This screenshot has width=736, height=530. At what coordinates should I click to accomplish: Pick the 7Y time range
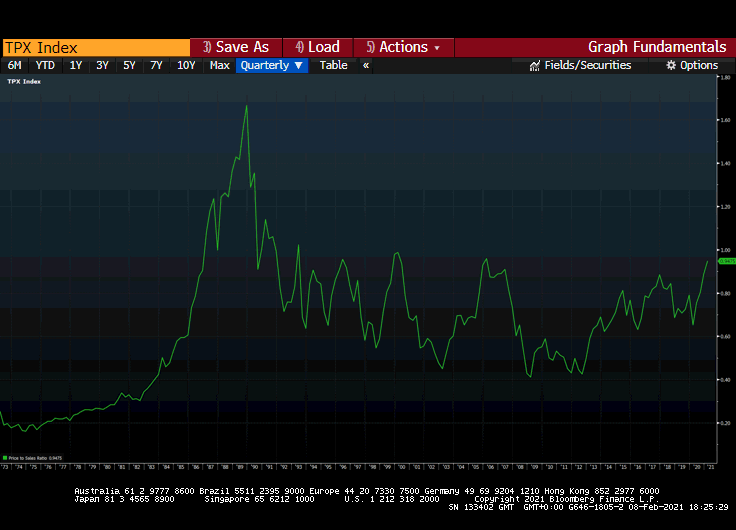pyautogui.click(x=156, y=65)
